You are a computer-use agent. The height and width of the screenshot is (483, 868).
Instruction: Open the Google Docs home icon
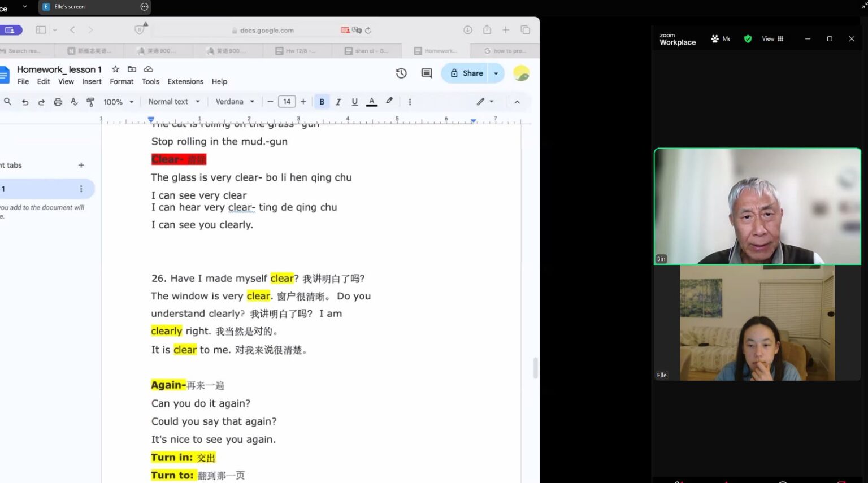5,75
